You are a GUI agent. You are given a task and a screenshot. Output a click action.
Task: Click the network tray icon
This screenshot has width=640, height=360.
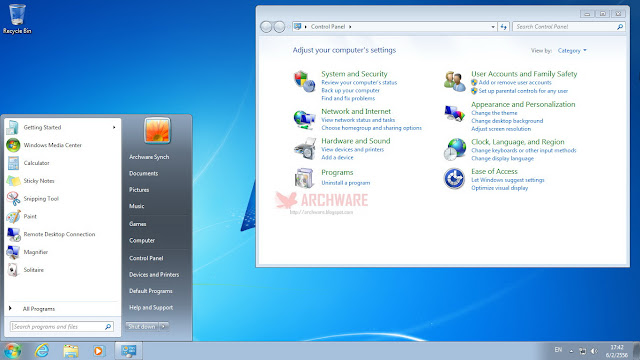pos(582,351)
